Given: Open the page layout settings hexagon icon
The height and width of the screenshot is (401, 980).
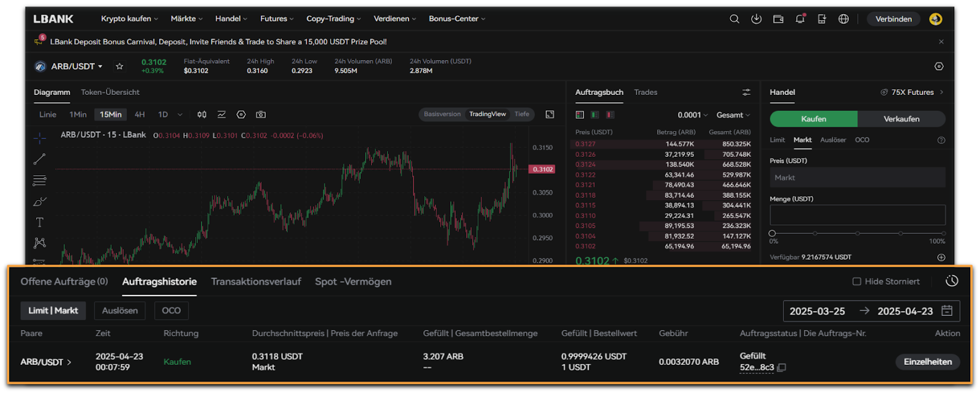Looking at the screenshot, I should click(x=939, y=66).
